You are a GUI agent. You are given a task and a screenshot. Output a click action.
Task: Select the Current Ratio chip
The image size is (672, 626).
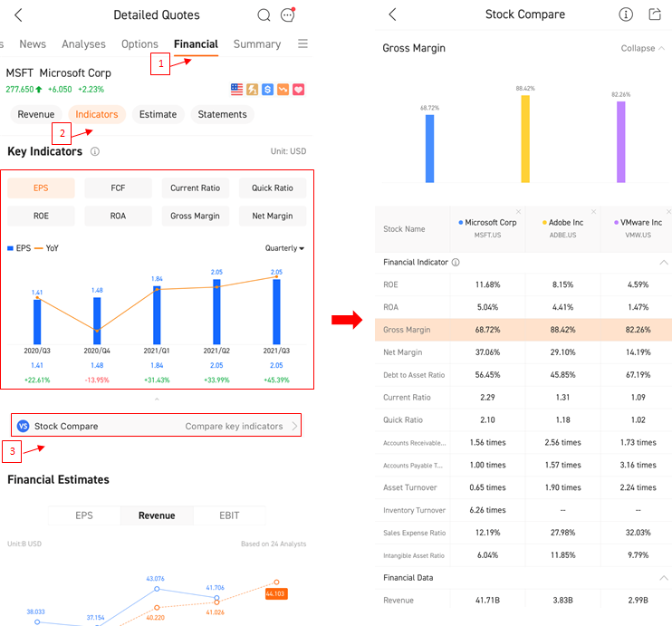pos(196,188)
